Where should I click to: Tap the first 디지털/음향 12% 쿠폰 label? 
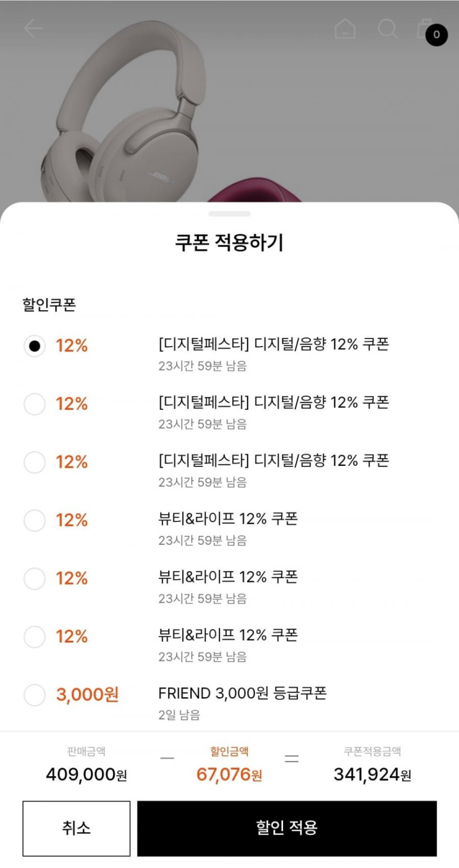coord(274,344)
